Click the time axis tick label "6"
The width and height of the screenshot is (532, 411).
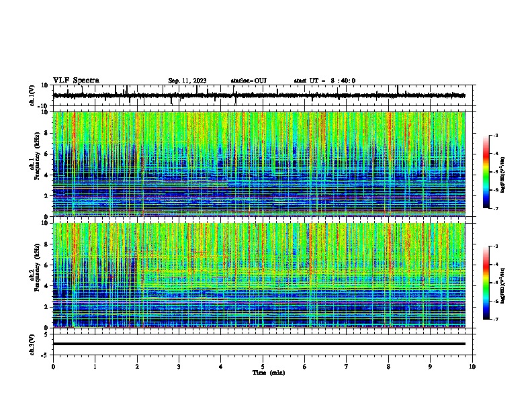click(x=305, y=367)
